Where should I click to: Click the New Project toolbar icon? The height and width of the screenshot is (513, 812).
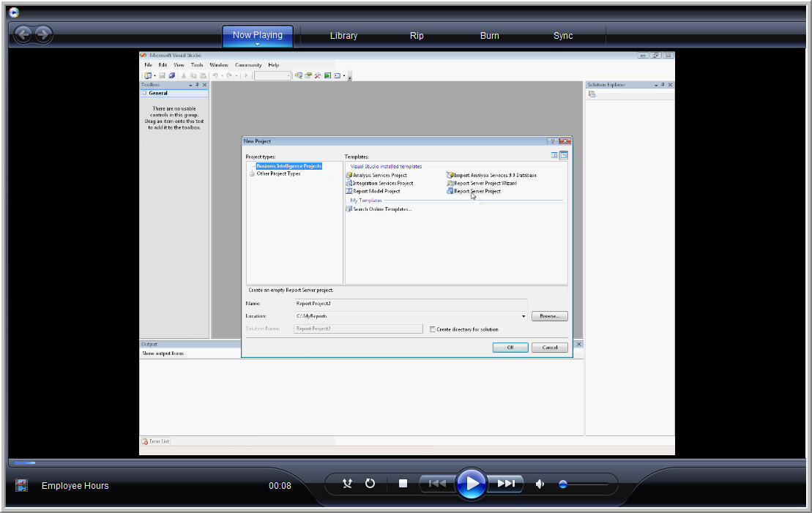click(148, 75)
